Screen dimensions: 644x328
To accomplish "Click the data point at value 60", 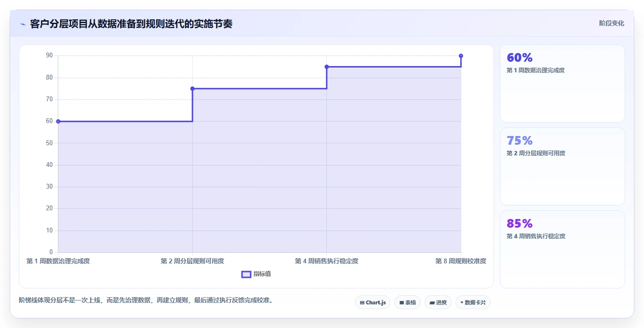I will pos(58,122).
